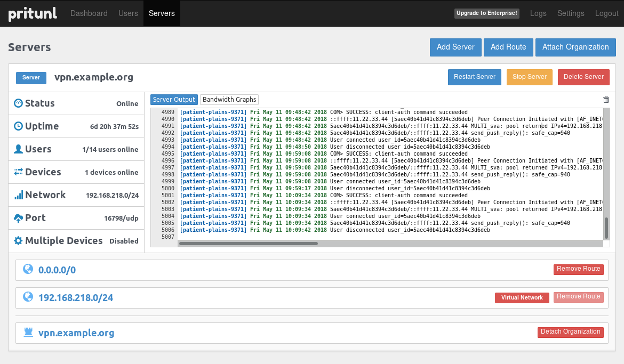Log out via Logout link
This screenshot has width=624, height=364.
coord(607,13)
